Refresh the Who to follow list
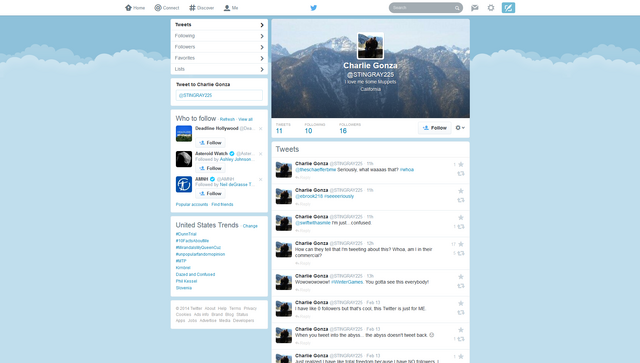Screen dimensions: 640x363 click(227, 119)
